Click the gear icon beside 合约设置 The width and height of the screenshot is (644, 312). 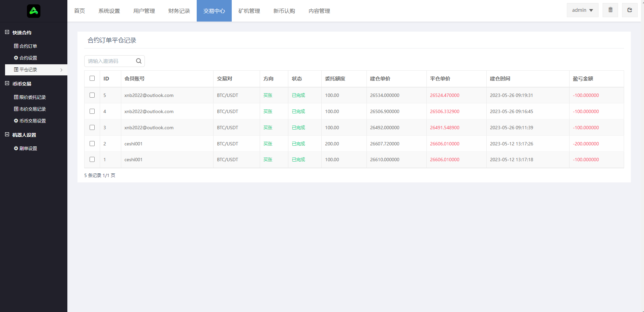tap(15, 58)
